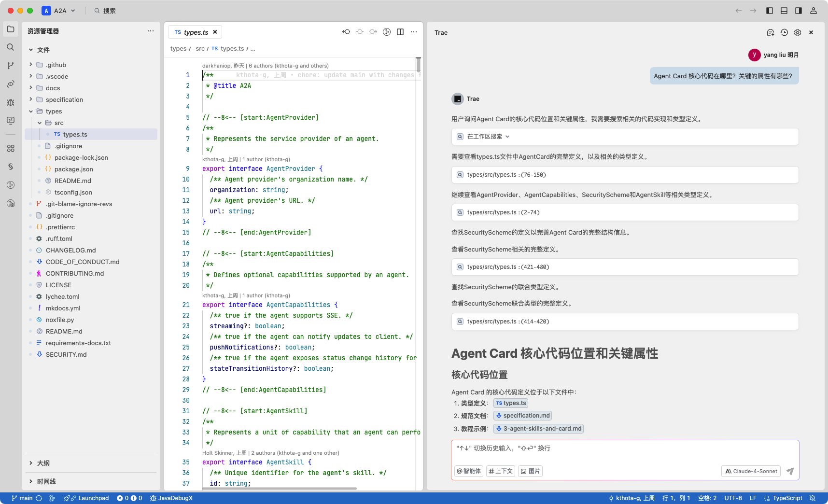Click the 搜索 search box in title bar
The width and height of the screenshot is (828, 504).
[x=105, y=11]
